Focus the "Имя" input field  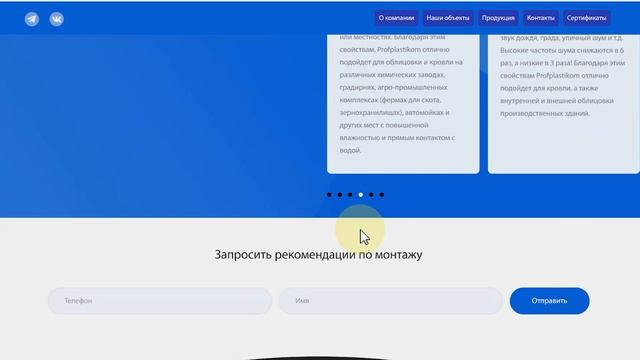point(391,301)
